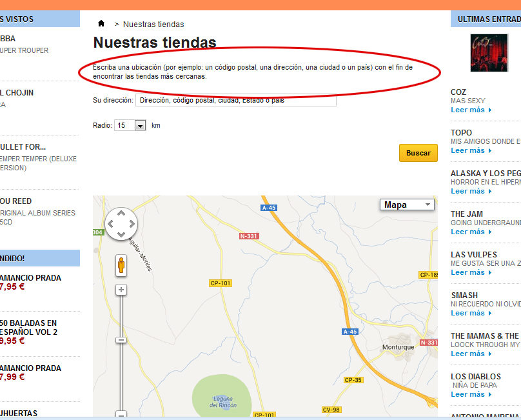Pan the map right

tap(132, 224)
